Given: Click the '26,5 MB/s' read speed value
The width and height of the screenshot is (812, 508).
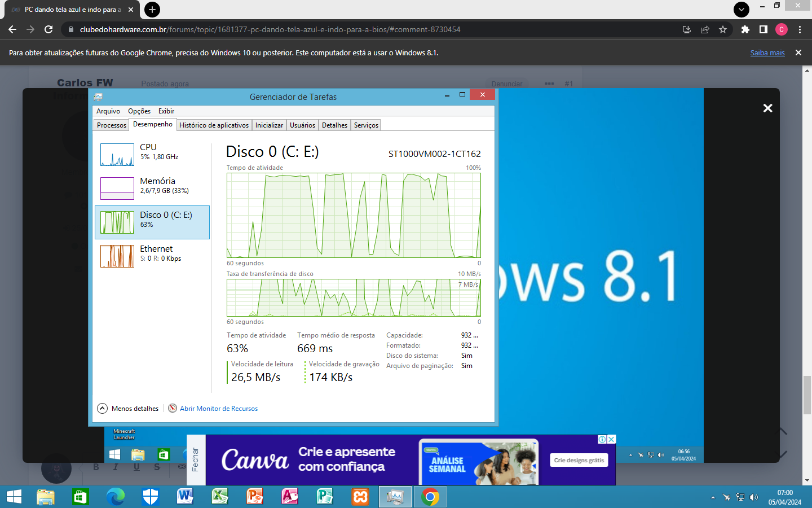Looking at the screenshot, I should pos(255,378).
